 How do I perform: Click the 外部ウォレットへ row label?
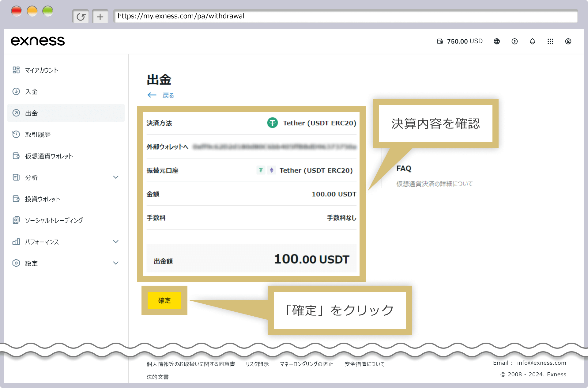pyautogui.click(x=168, y=147)
